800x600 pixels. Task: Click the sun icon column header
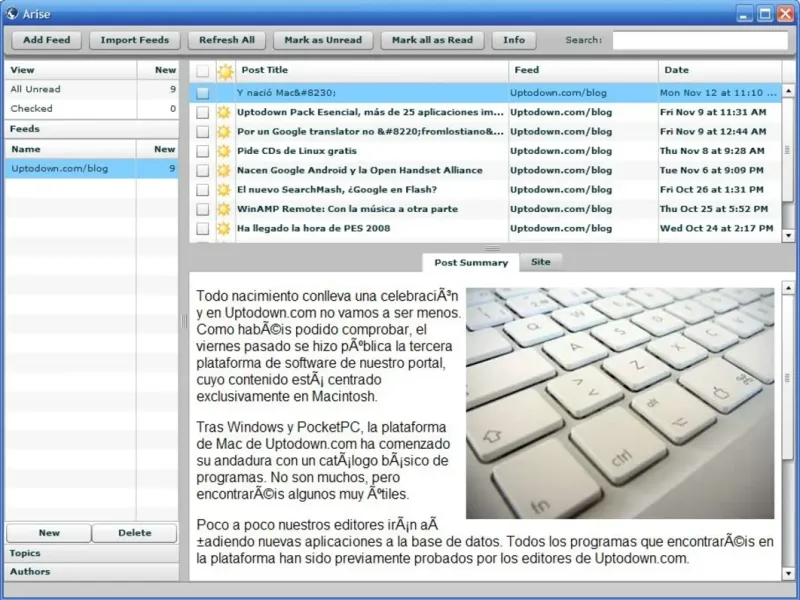pos(225,71)
